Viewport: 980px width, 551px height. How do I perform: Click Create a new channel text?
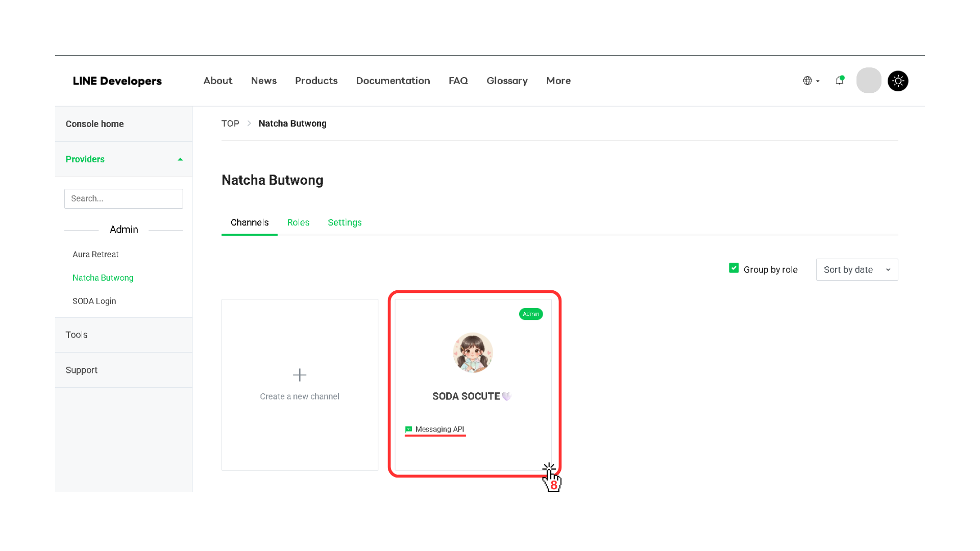(x=300, y=396)
